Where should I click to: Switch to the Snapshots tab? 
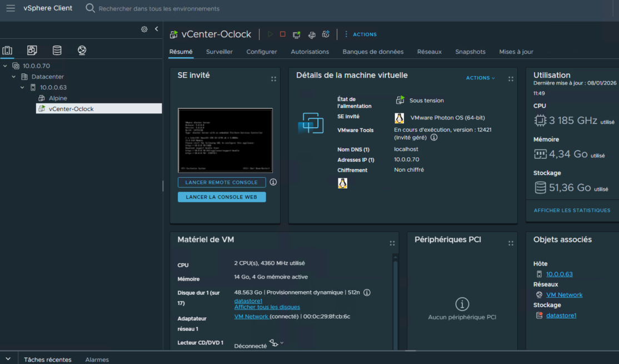(x=470, y=52)
